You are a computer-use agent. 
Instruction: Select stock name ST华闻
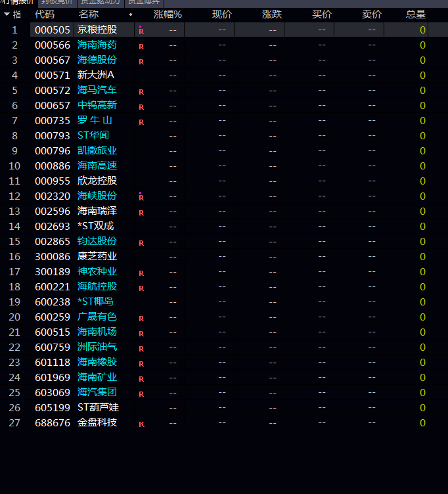pos(93,135)
